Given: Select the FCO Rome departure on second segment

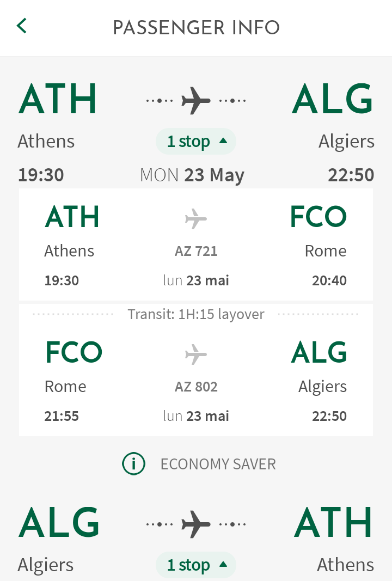Looking at the screenshot, I should (x=73, y=352).
